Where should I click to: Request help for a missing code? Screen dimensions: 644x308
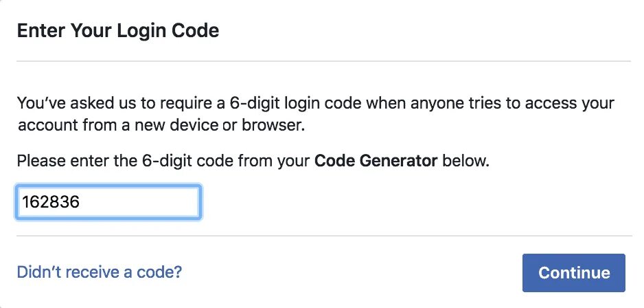pos(100,272)
